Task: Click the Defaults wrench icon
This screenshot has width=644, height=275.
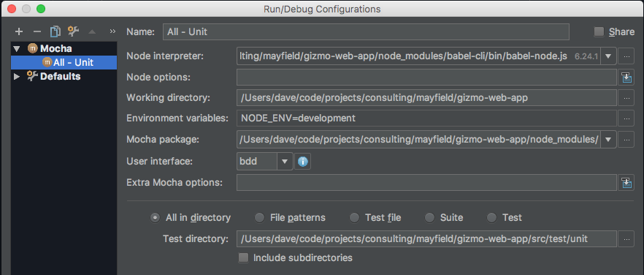Action: (32, 76)
